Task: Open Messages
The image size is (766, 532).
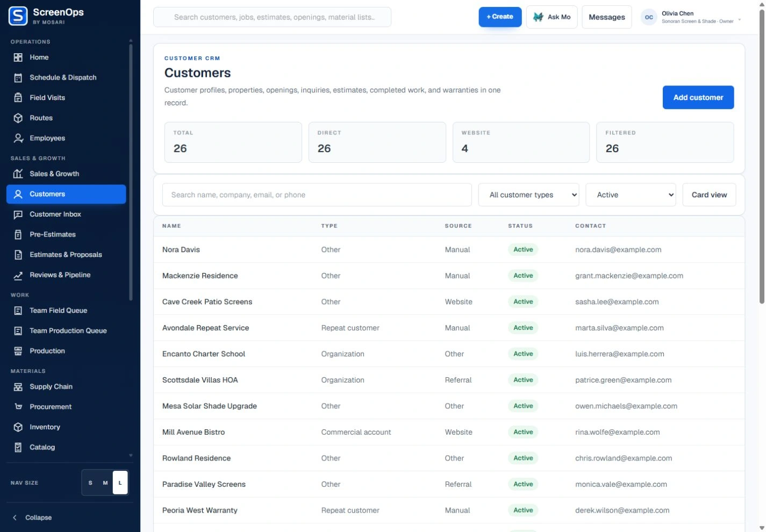Action: (606, 17)
